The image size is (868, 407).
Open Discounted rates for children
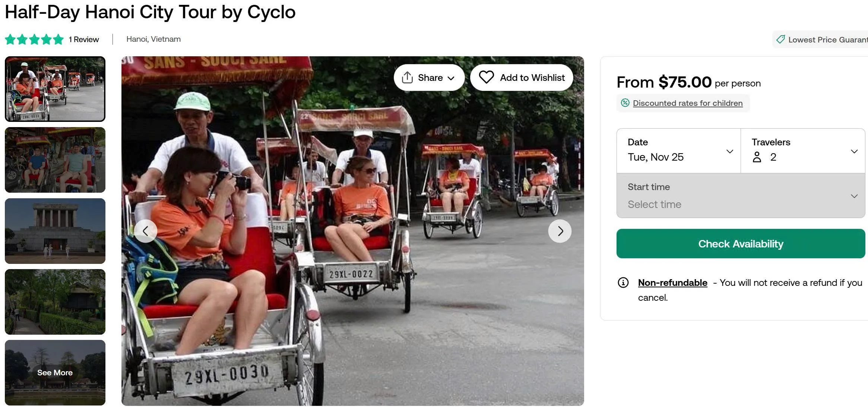(x=687, y=103)
